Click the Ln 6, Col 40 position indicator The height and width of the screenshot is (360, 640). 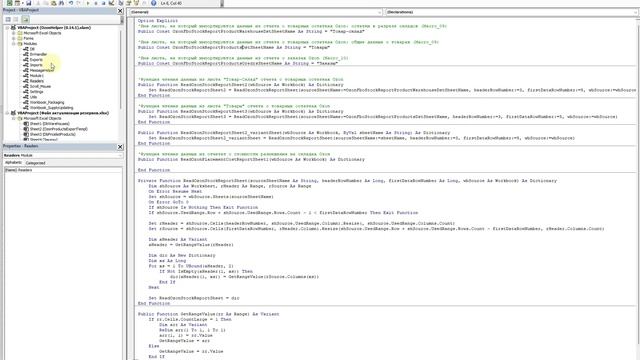[x=171, y=3]
